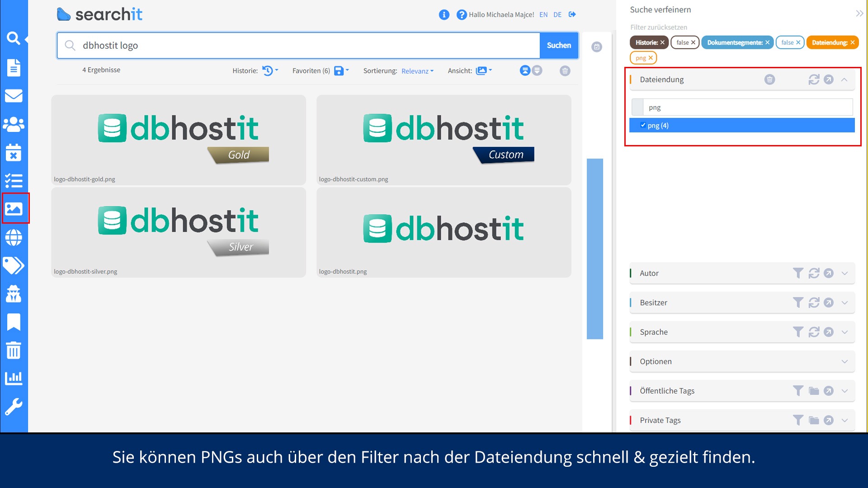Open the trash section in the sidebar

click(14, 350)
